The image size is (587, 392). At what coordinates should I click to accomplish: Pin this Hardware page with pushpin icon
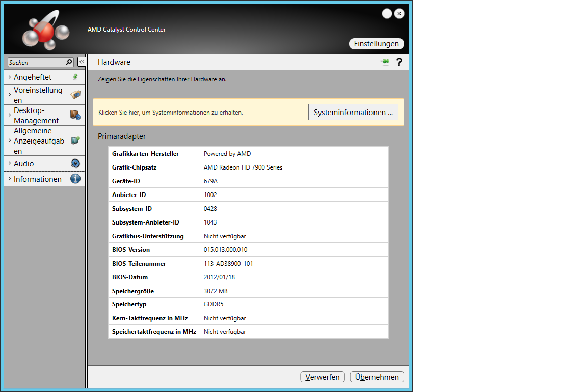385,62
